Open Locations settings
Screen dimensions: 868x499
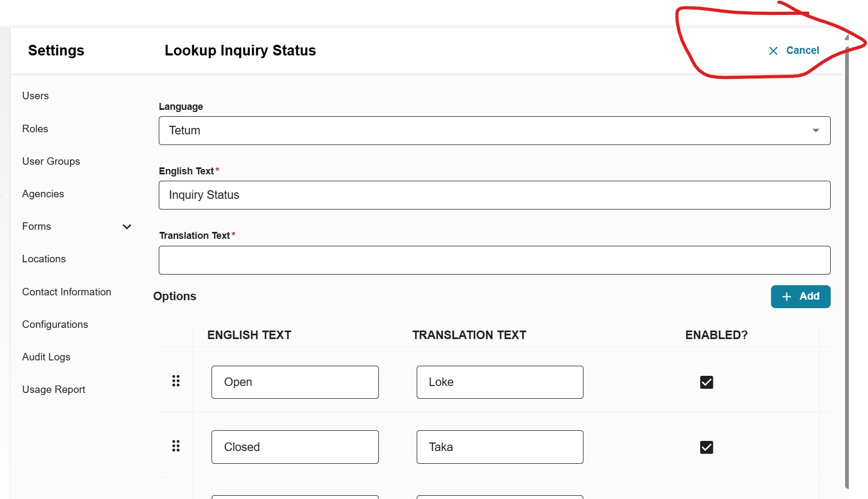pyautogui.click(x=44, y=259)
